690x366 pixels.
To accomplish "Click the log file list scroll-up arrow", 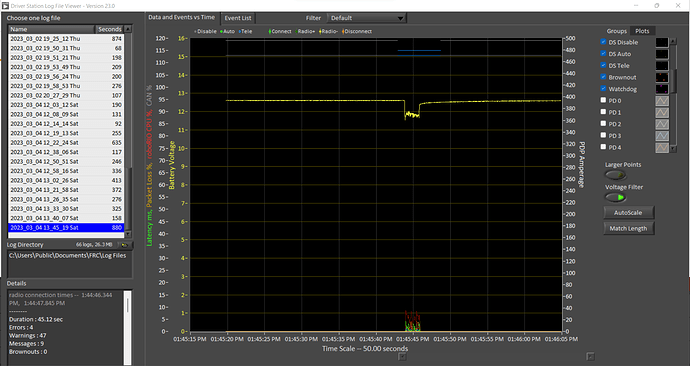I will pyautogui.click(x=128, y=29).
